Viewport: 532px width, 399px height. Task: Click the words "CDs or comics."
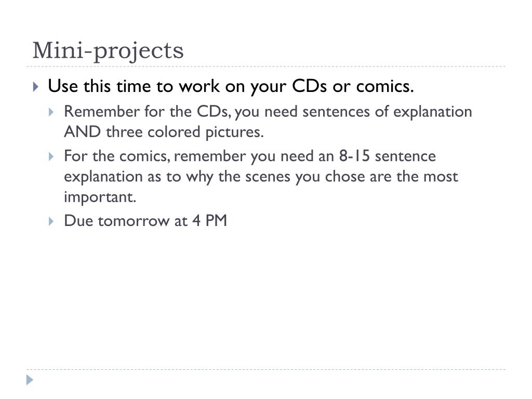coord(353,86)
